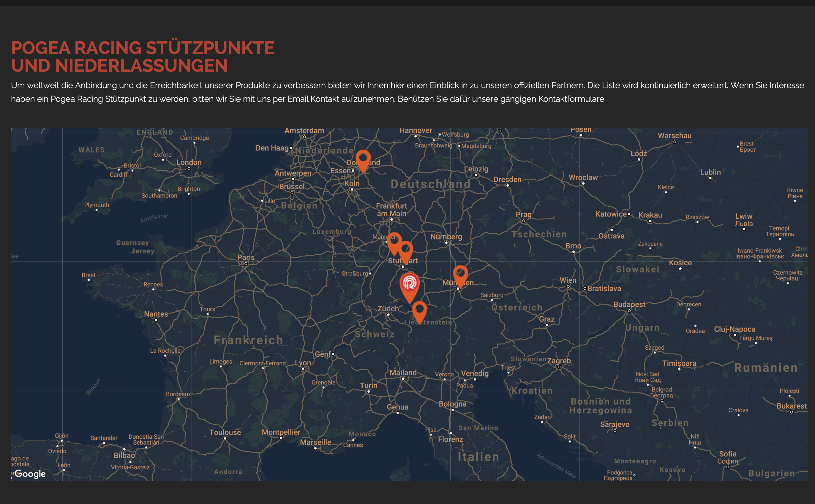Click the Google logo on the map

tap(30, 474)
